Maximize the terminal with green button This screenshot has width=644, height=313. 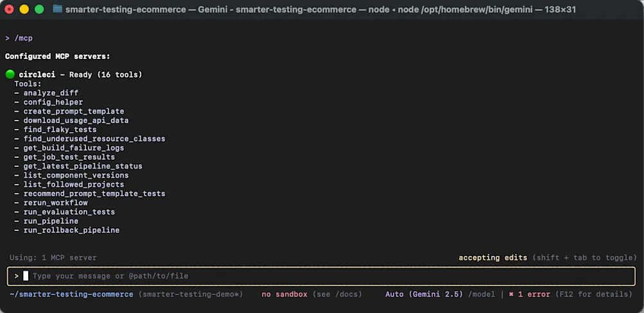click(39, 9)
